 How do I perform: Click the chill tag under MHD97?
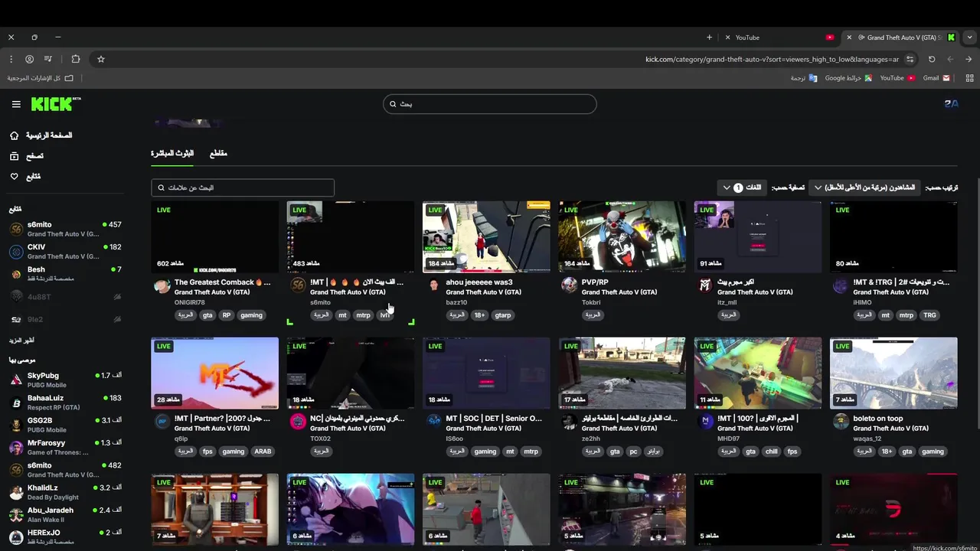tap(771, 452)
